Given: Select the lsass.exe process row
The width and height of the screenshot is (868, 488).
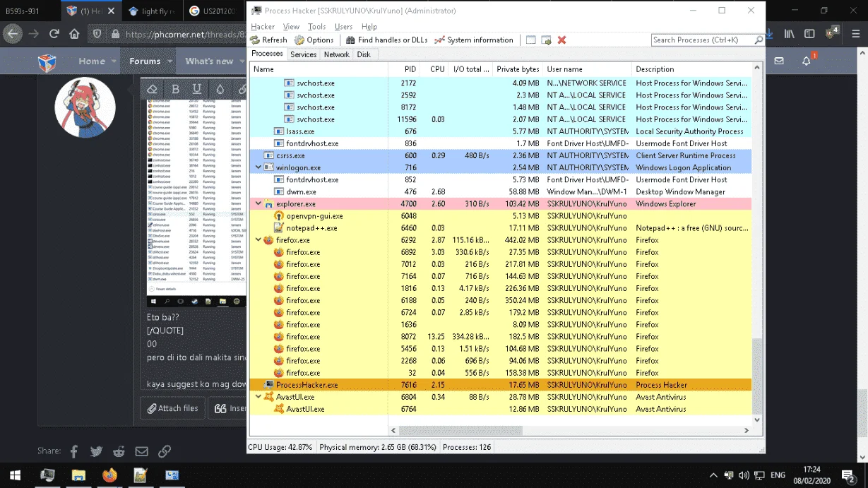Looking at the screenshot, I should 500,131.
